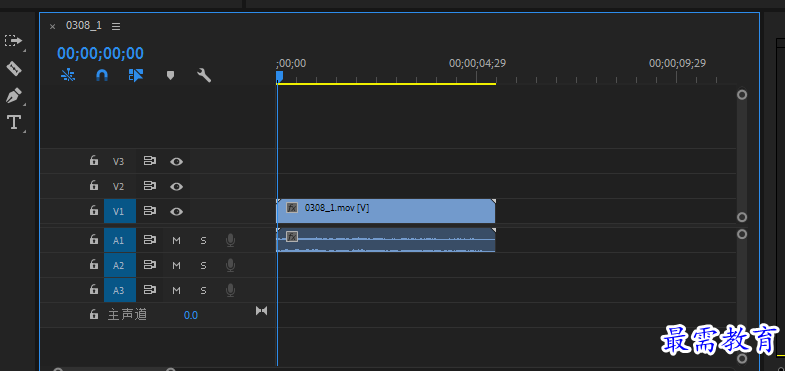
Task: Toggle lock on track A2
Action: coord(94,264)
